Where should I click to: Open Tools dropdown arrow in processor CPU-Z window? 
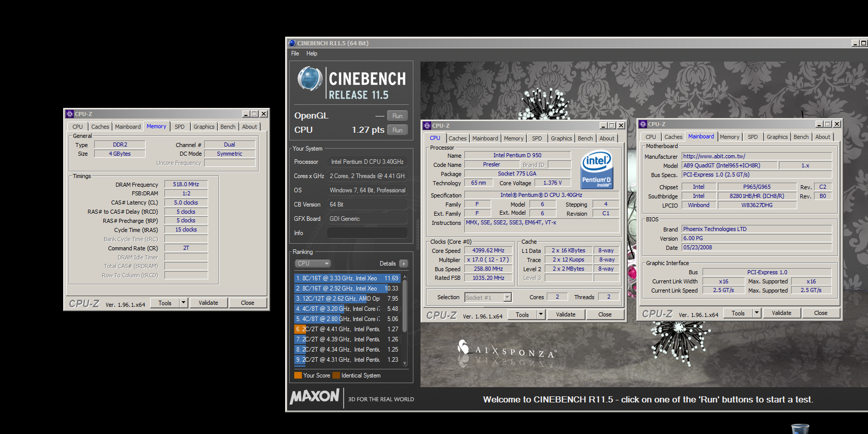(541, 314)
